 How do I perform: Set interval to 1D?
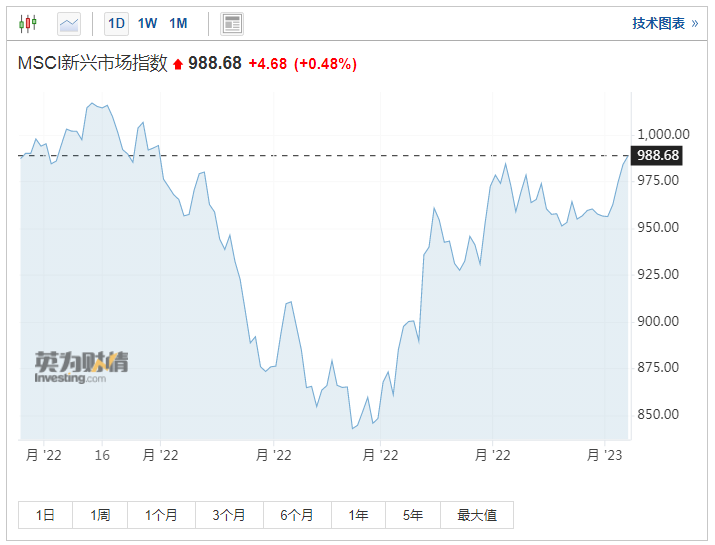pos(116,24)
